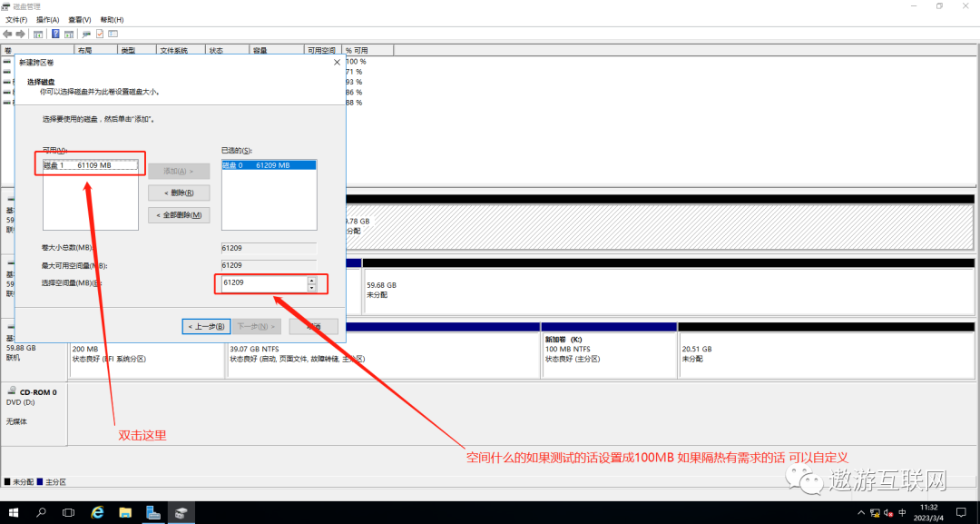Click the 添加(A) > button
This screenshot has width=980, height=524.
click(x=179, y=171)
